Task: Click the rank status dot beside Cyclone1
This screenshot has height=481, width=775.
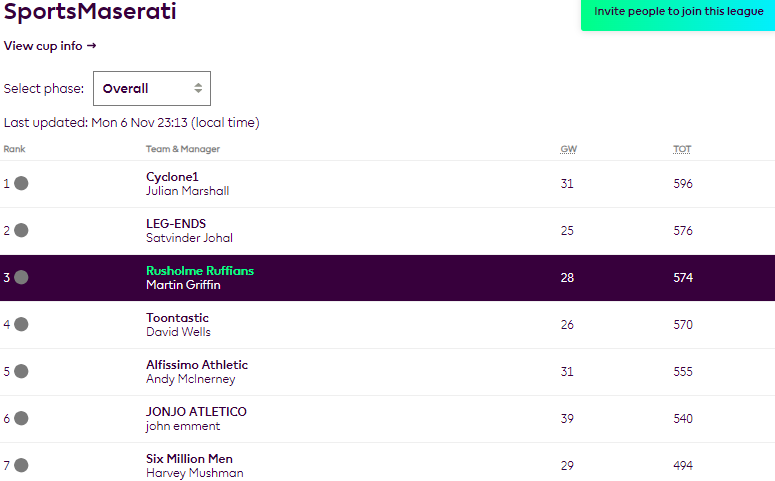Action: [x=21, y=183]
